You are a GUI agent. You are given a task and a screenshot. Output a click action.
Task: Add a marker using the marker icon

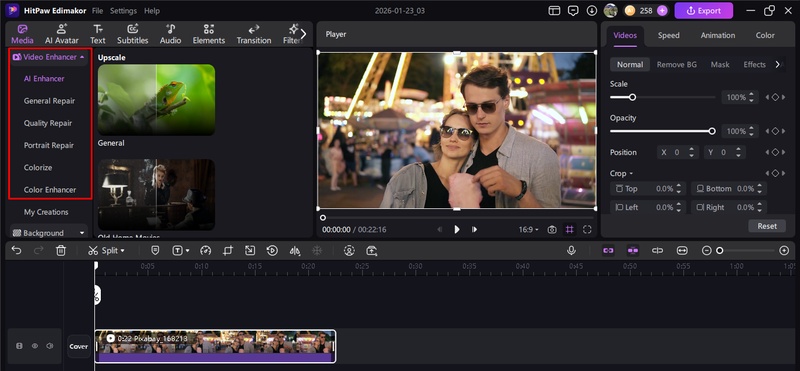156,251
